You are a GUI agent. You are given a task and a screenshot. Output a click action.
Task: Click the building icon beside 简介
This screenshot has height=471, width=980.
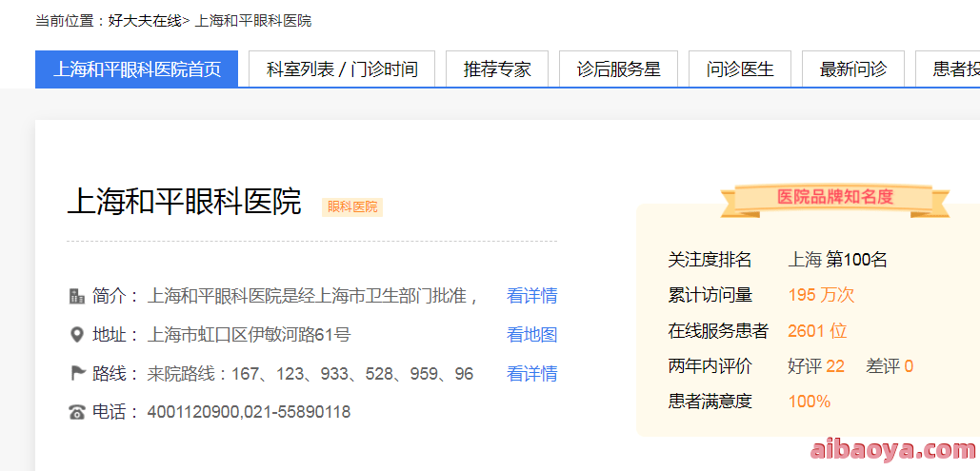[76, 296]
